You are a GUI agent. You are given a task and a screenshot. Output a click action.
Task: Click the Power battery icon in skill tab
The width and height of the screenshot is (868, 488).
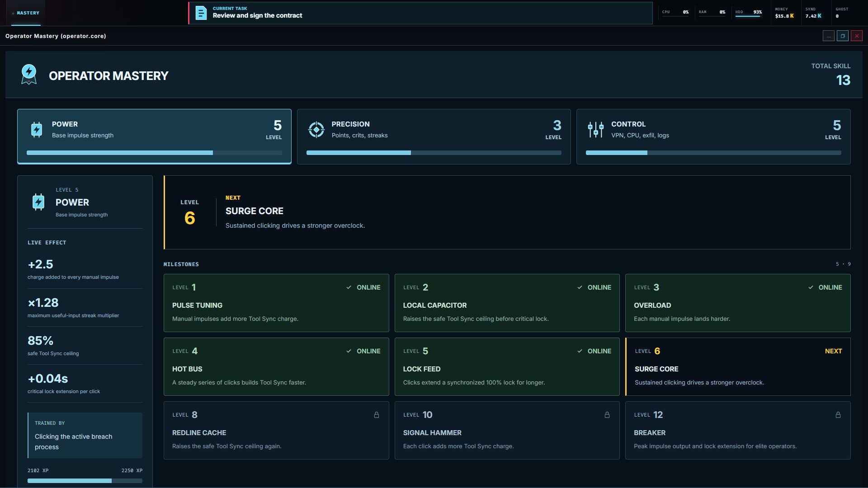click(37, 130)
